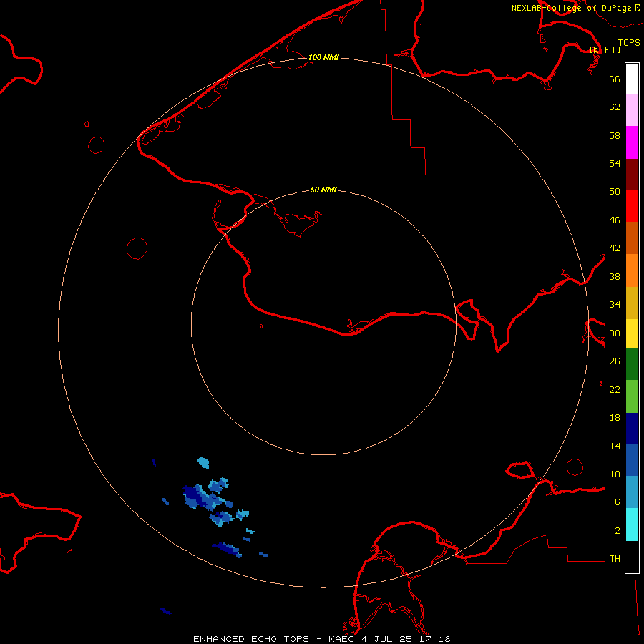This screenshot has width=644, height=644.
Task: Click the 46 scale value
Action: click(615, 220)
